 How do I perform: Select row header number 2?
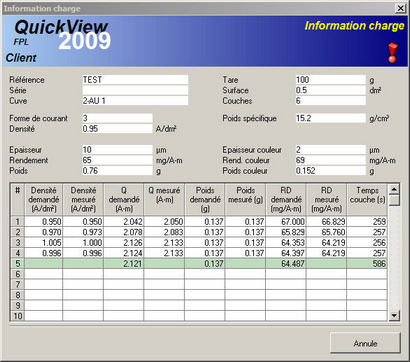point(18,232)
